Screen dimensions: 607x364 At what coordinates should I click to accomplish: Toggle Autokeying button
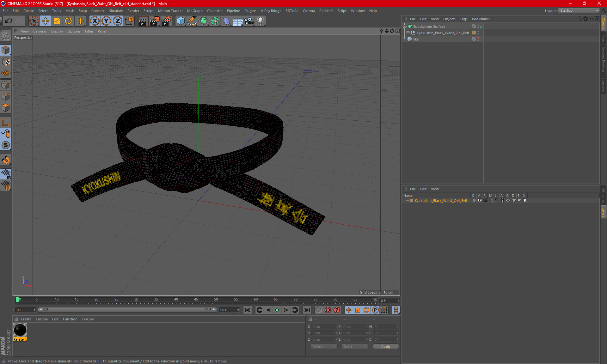[x=328, y=310]
